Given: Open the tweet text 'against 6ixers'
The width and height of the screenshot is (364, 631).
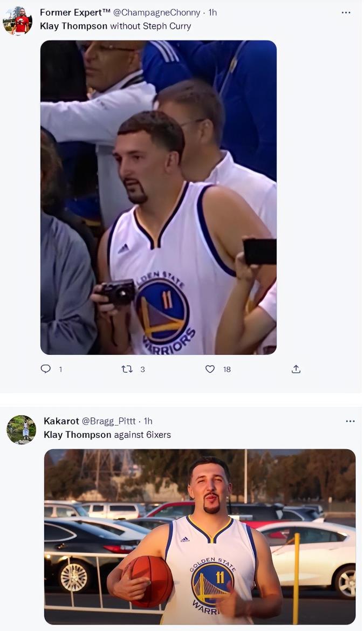Looking at the screenshot, I should [x=142, y=435].
